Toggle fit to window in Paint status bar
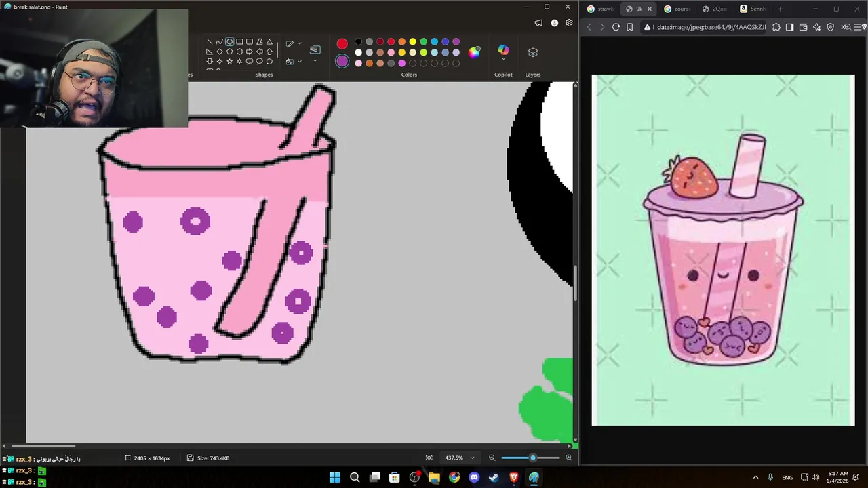The image size is (868, 488). [429, 458]
